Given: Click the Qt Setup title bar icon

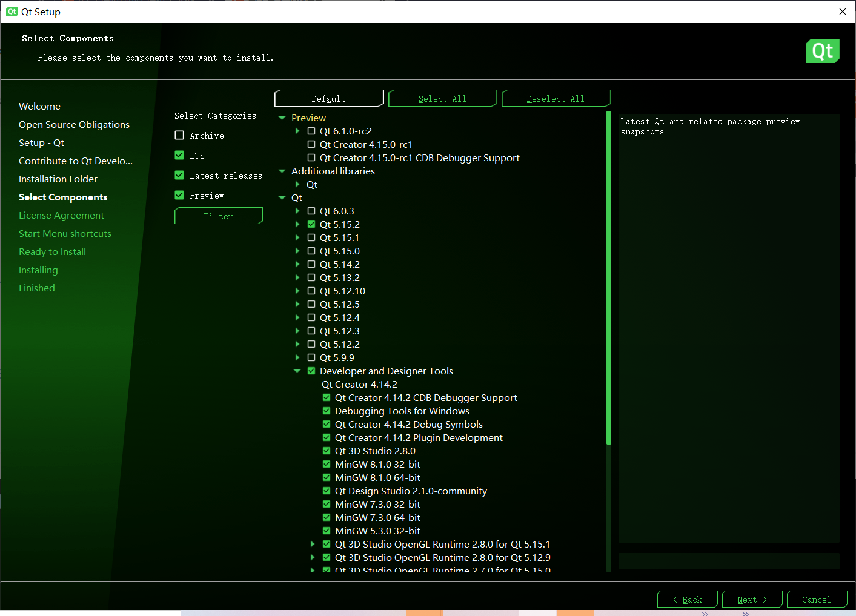Looking at the screenshot, I should (12, 12).
